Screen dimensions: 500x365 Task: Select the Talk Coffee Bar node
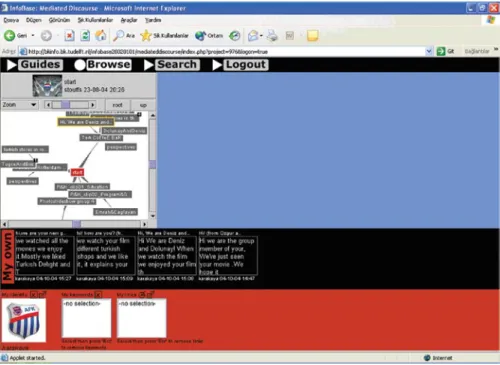point(101,137)
